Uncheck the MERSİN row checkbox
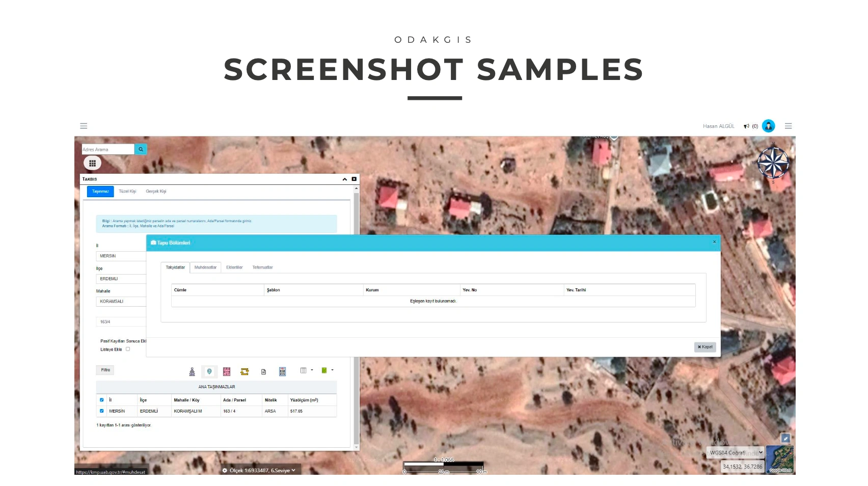The image size is (868, 486). click(102, 411)
